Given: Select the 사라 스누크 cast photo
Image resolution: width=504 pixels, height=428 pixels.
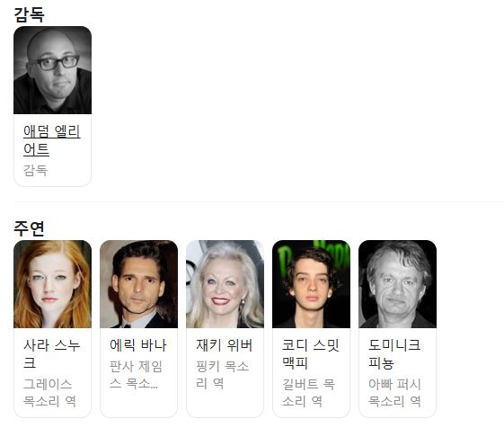Looking at the screenshot, I should coord(52,284).
